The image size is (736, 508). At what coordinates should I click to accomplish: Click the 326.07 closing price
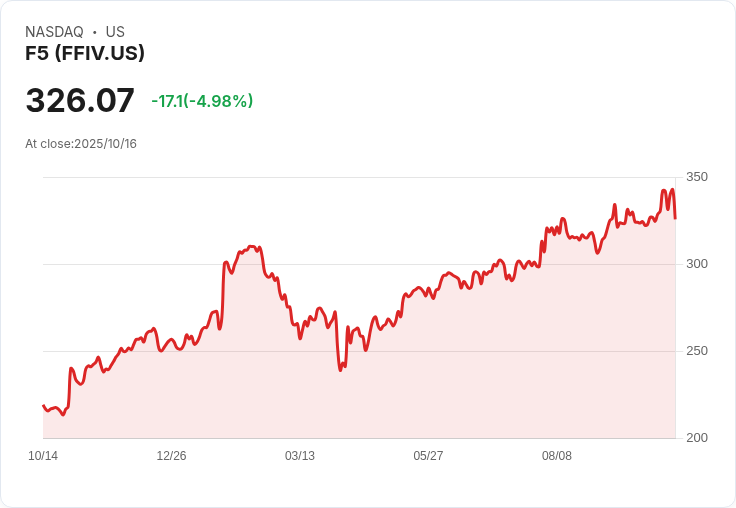tap(80, 100)
